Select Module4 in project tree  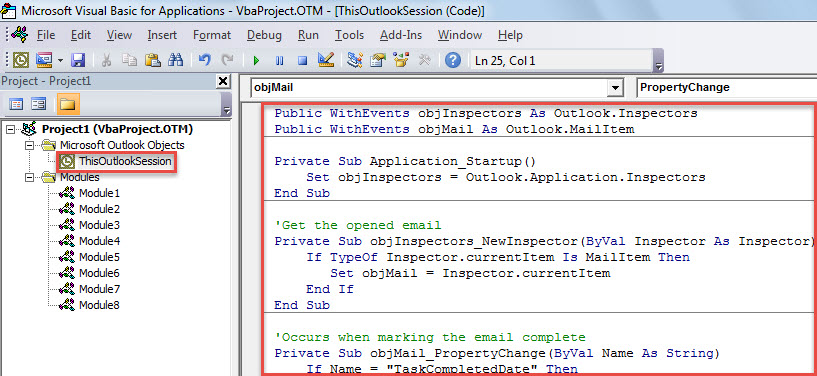pos(99,241)
